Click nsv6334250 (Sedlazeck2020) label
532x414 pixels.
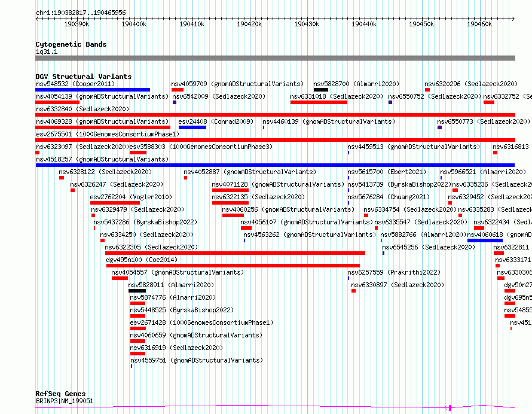click(146, 235)
